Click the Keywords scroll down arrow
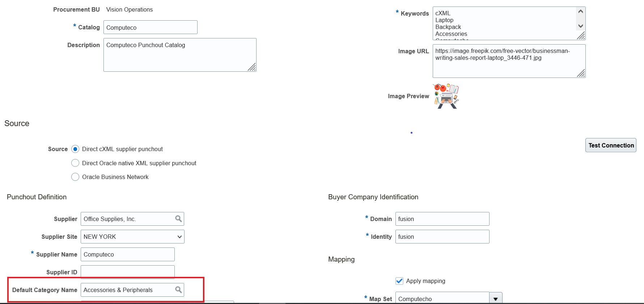Image resolution: width=644 pixels, height=304 pixels. [x=581, y=26]
